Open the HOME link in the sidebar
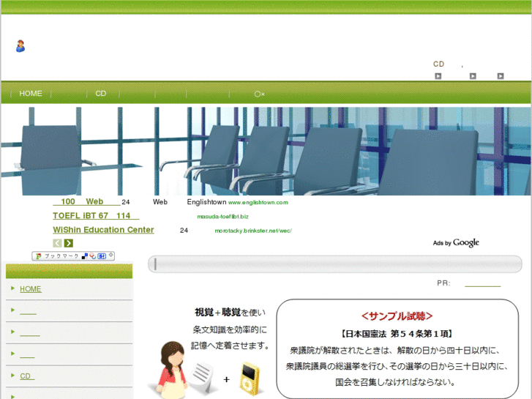 [31, 289]
